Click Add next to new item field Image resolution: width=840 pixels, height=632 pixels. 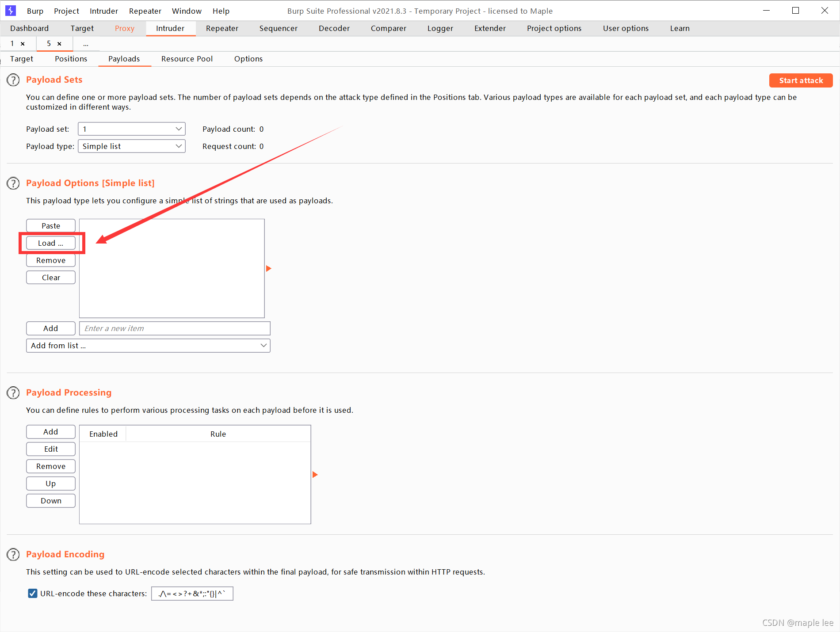coord(51,328)
